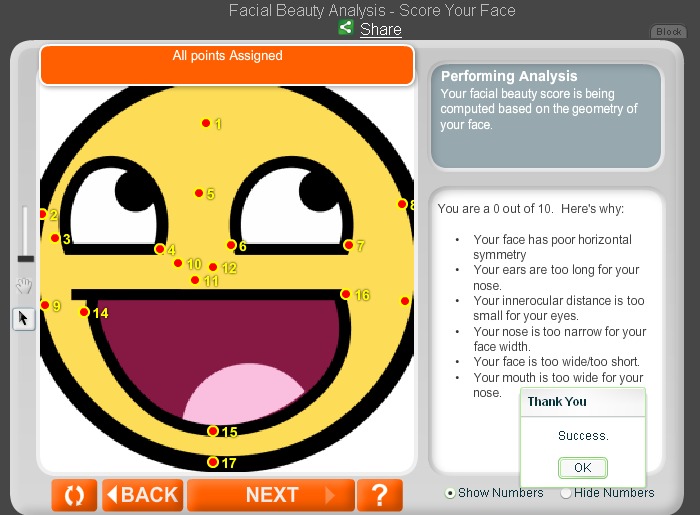The height and width of the screenshot is (515, 700).
Task: Select the arrow pointer tool
Action: (x=24, y=319)
